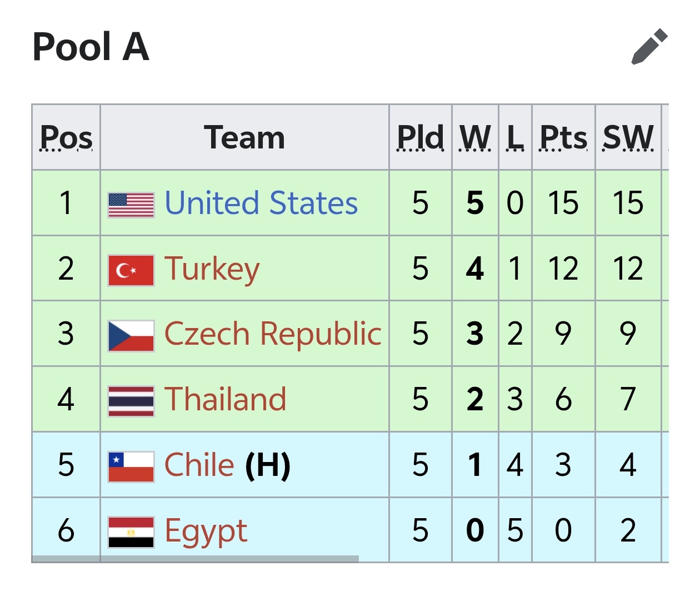
Task: Click the United States flag icon
Action: coord(131,205)
